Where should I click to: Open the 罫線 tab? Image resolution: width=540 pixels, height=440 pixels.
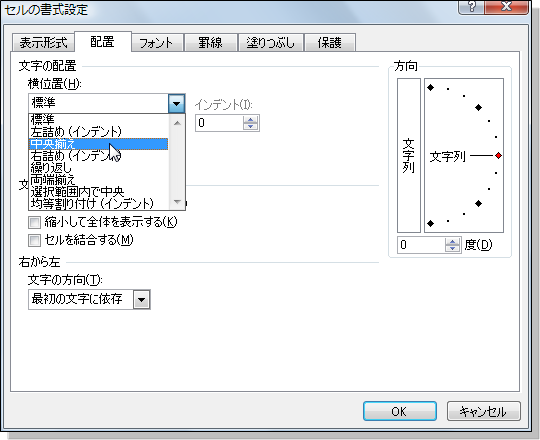coord(210,43)
